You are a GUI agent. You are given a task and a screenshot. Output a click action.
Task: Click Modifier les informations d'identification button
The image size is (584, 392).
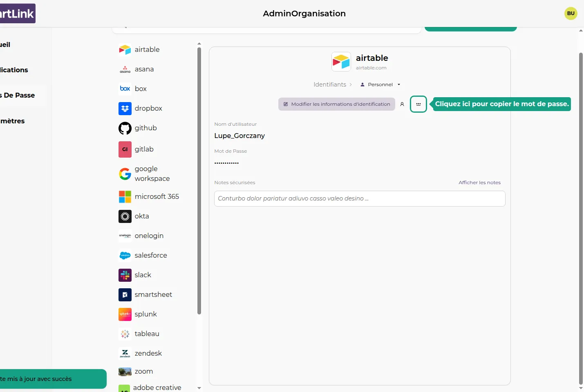337,104
